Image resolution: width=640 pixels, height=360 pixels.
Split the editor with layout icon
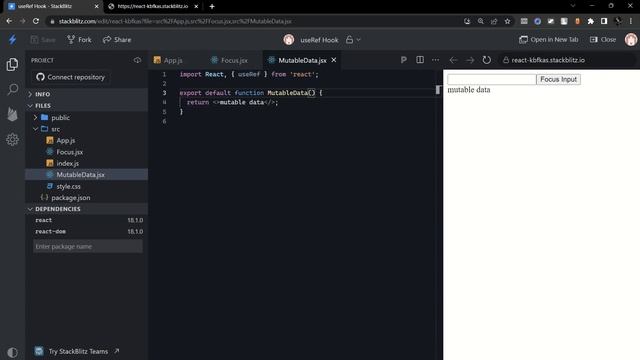[420, 60]
